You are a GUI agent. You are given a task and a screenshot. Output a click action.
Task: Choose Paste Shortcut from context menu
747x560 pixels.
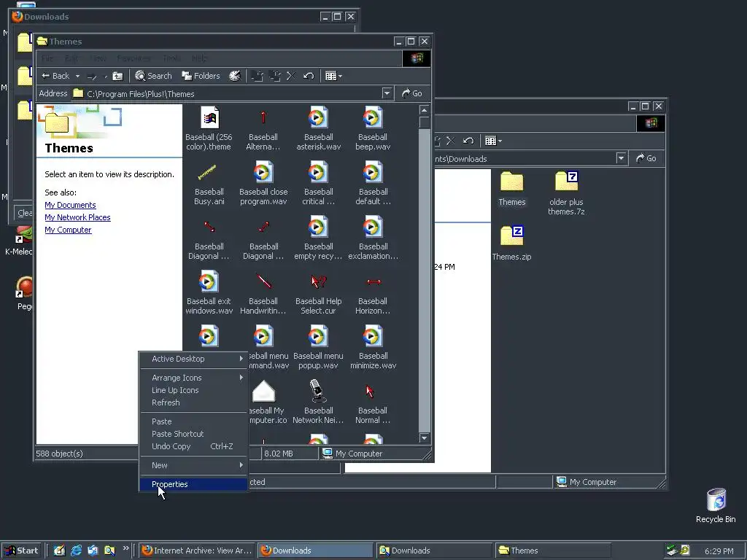193,434
